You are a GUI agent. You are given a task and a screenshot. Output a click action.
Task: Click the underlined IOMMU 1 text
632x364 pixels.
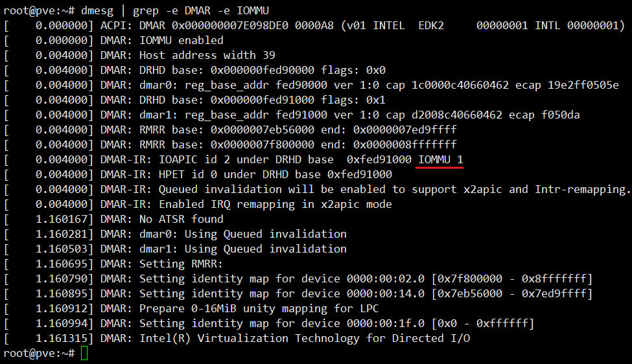click(440, 160)
